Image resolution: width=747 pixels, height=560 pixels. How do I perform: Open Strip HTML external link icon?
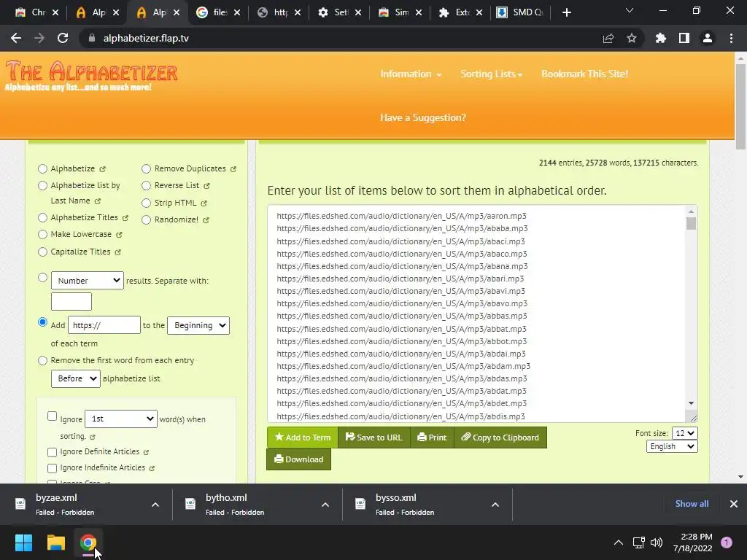(204, 203)
